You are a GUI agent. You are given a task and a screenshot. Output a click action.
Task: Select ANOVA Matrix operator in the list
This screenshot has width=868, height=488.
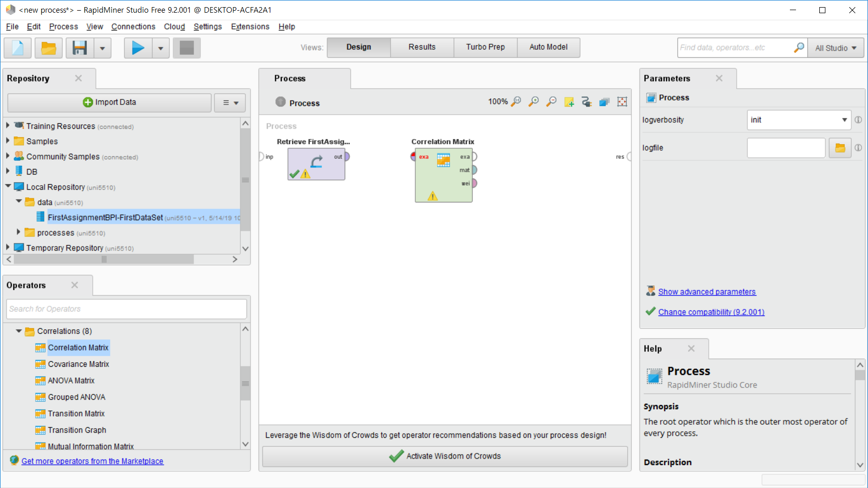(71, 380)
